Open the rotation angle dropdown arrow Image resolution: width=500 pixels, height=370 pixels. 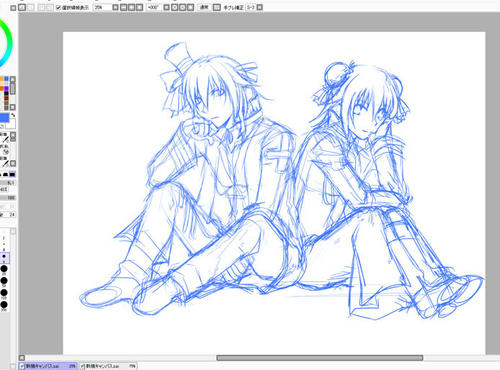[x=166, y=7]
